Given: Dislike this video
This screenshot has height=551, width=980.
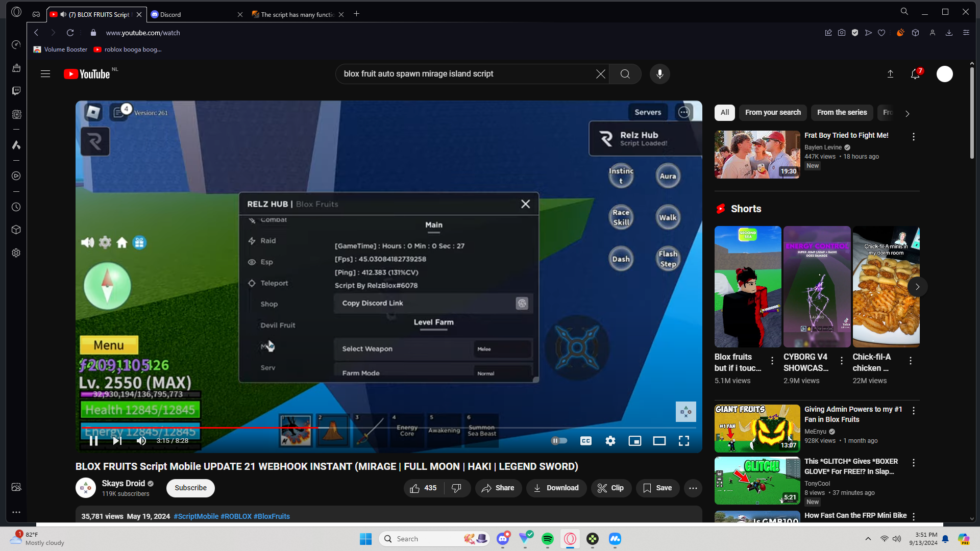Looking at the screenshot, I should (457, 488).
